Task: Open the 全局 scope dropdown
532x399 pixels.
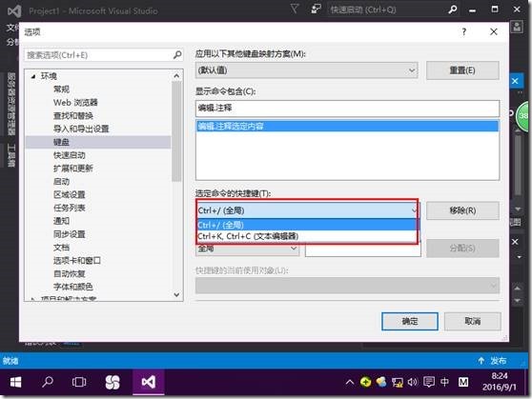Action: click(x=247, y=249)
